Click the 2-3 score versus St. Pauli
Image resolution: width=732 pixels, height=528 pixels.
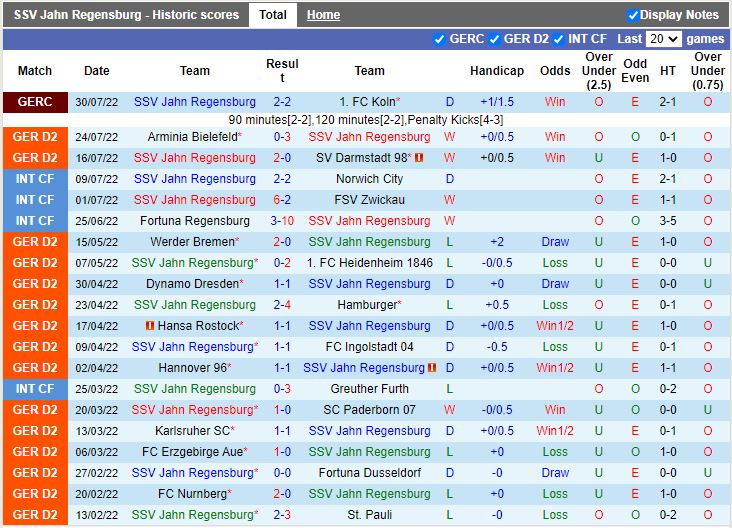[282, 515]
